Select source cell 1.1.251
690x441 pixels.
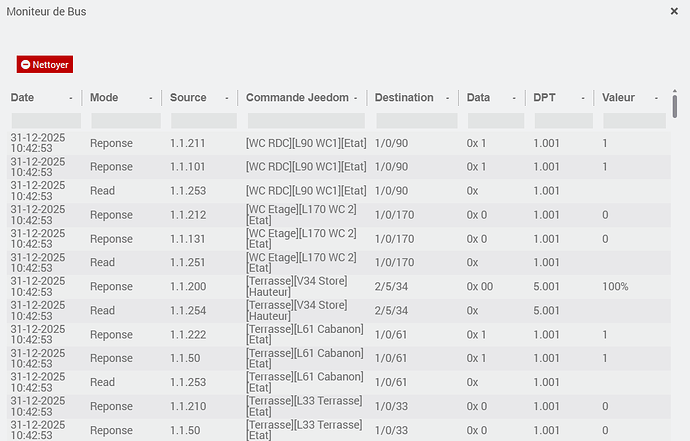point(187,262)
